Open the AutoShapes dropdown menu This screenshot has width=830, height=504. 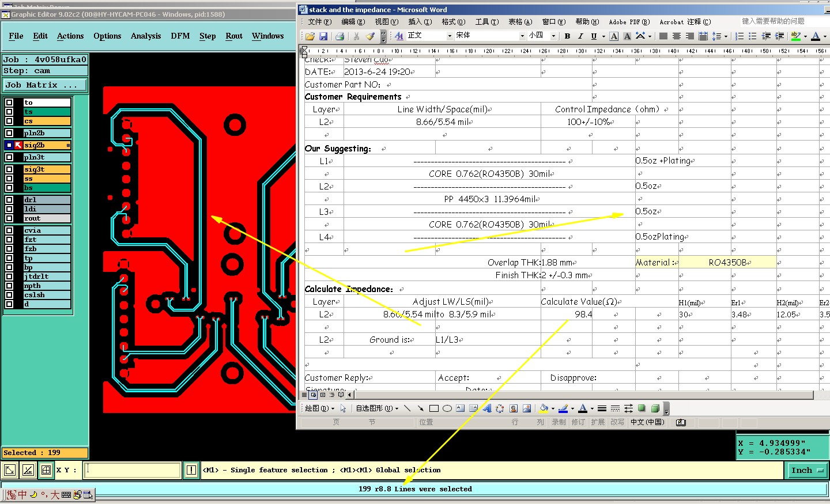coord(377,408)
